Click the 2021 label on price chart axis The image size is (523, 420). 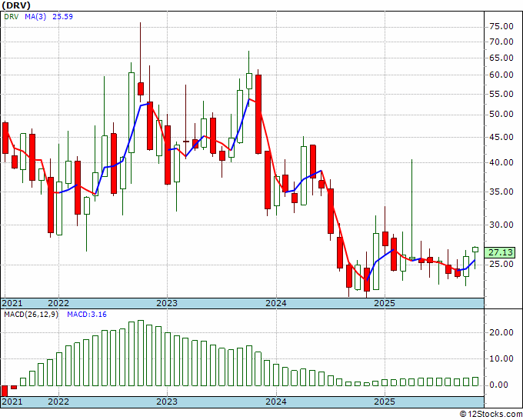pyautogui.click(x=12, y=303)
